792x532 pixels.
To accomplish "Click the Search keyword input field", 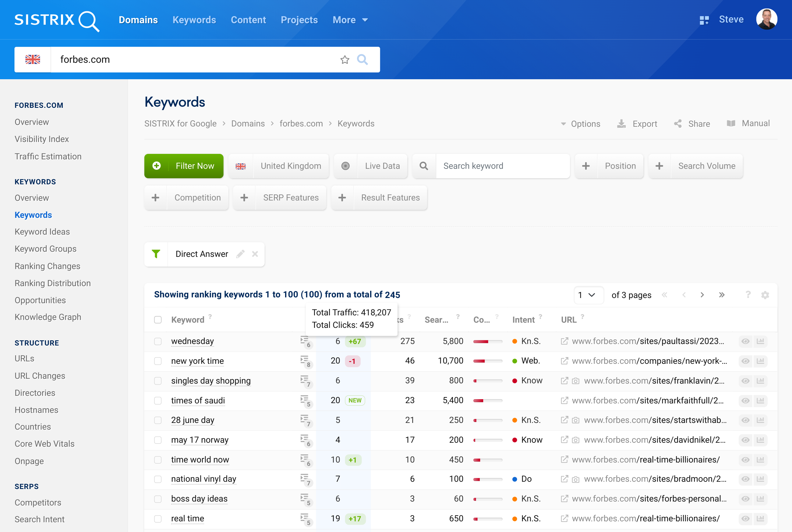I will click(503, 166).
